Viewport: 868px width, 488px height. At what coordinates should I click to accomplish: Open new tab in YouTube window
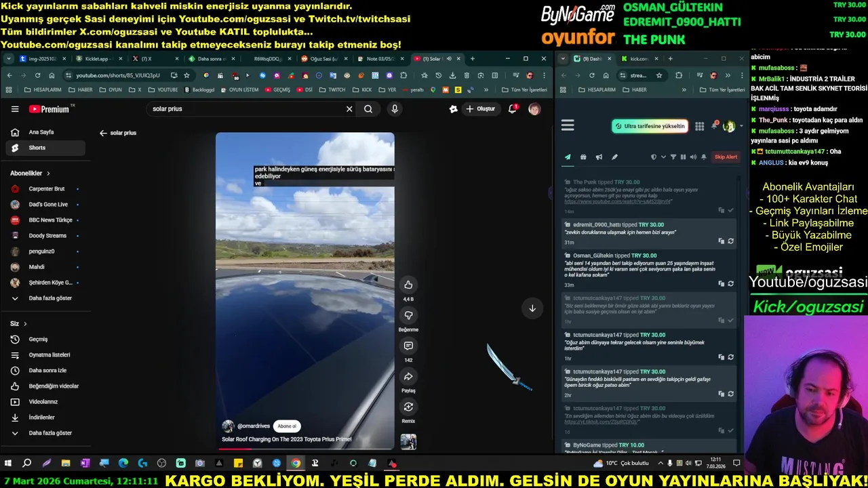coord(472,59)
